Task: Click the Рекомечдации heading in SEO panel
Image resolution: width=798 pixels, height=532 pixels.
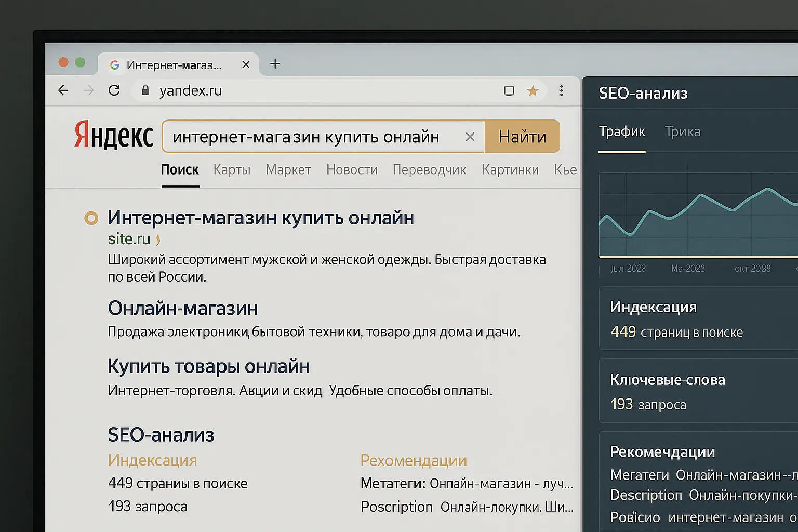Action: point(662,452)
